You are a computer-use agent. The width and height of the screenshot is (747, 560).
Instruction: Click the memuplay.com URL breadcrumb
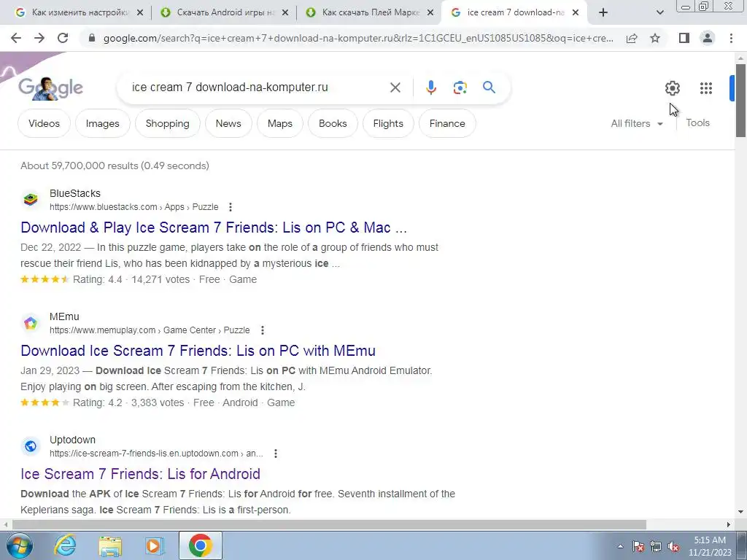pyautogui.click(x=150, y=330)
